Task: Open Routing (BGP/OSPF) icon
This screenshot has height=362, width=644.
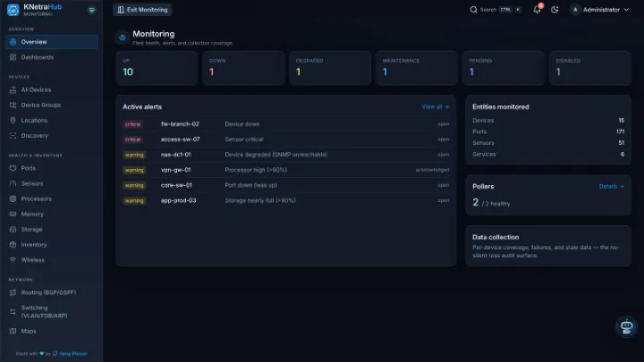Action: [13, 292]
